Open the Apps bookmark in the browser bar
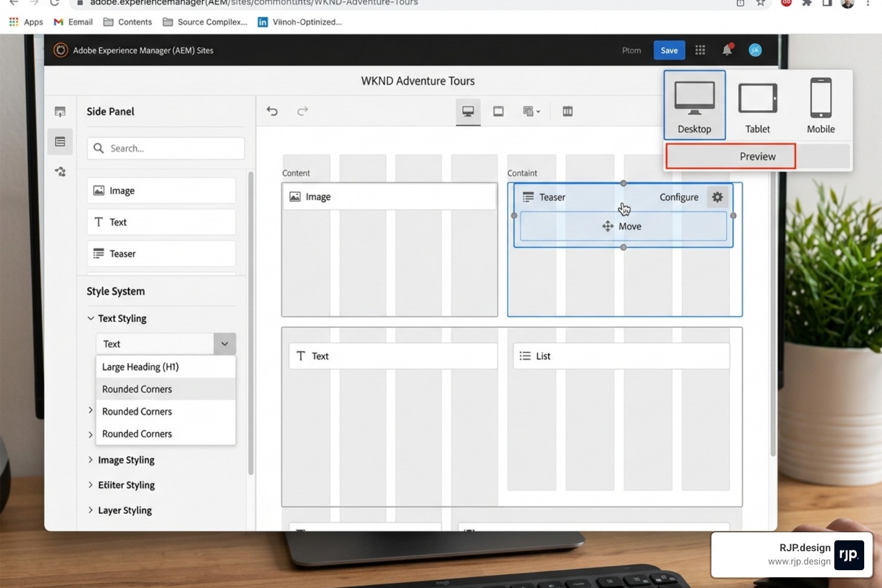Viewport: 882px width, 588px height. pos(26,22)
